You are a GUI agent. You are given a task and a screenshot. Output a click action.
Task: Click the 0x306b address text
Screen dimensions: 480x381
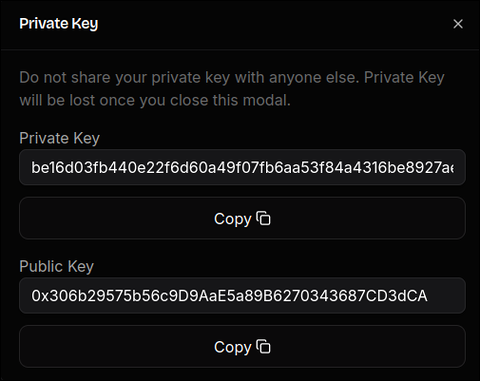click(229, 296)
